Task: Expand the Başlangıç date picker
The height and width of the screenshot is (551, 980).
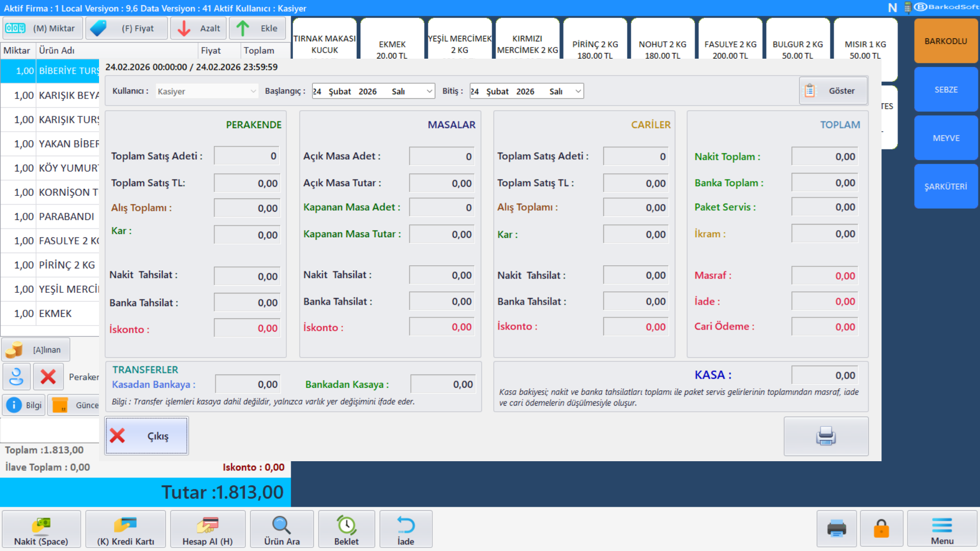Action: click(429, 91)
